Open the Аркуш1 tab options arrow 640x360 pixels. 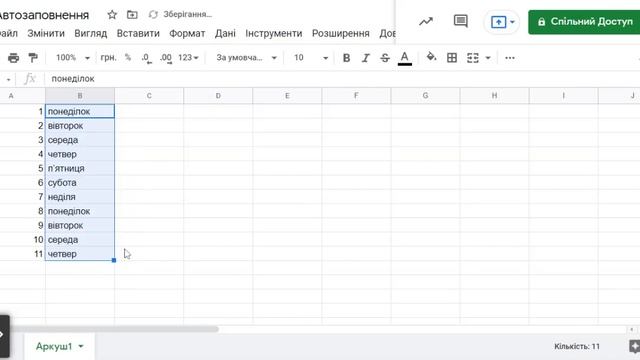[x=81, y=347]
